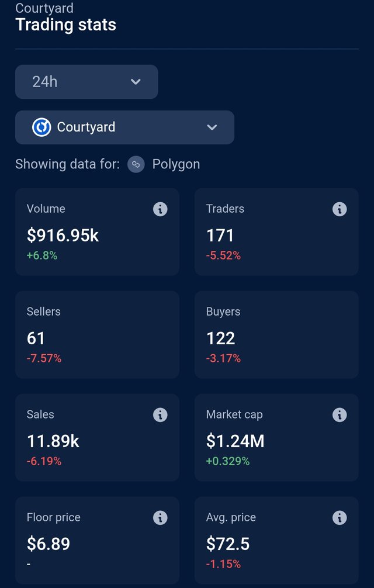Open the Traders info icon
This screenshot has height=588, width=374.
pos(340,209)
